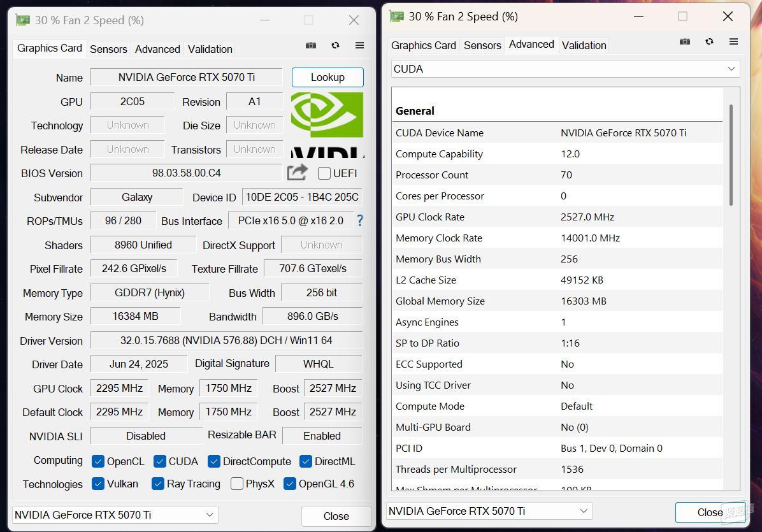Viewport: 762px width, 532px height.
Task: Select the Threads per Multiprocessor row
Action: [557, 470]
